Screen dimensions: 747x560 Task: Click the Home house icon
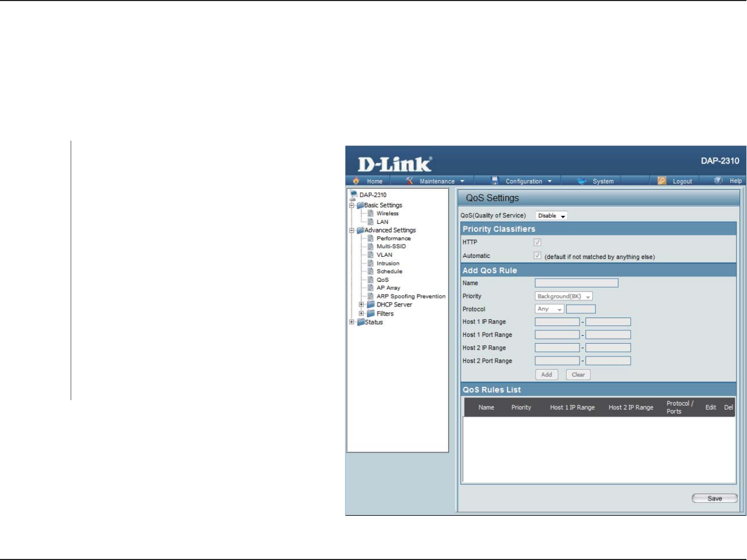[x=356, y=181]
